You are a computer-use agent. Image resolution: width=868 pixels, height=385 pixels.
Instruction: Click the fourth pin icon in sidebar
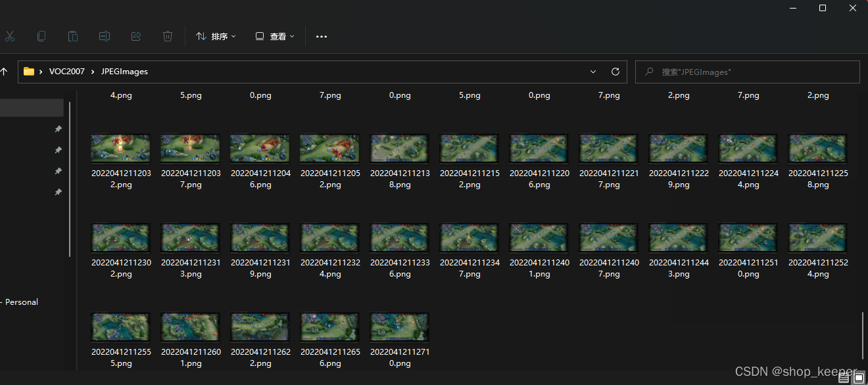click(x=58, y=192)
